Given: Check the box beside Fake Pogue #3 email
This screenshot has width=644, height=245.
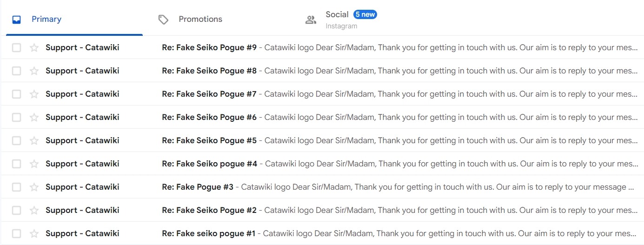Looking at the screenshot, I should pyautogui.click(x=17, y=187).
